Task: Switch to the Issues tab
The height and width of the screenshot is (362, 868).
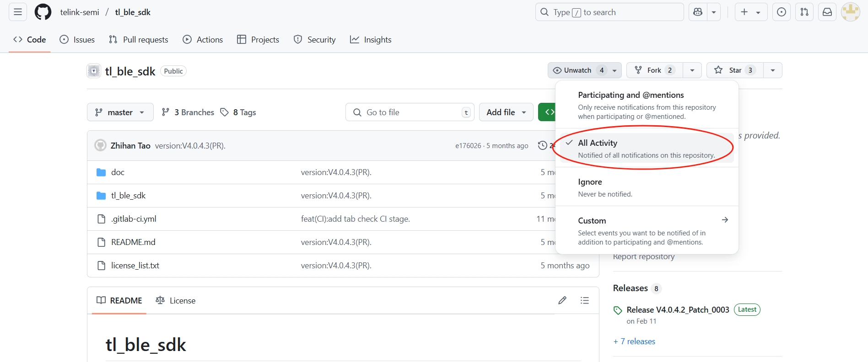Action: tap(77, 40)
